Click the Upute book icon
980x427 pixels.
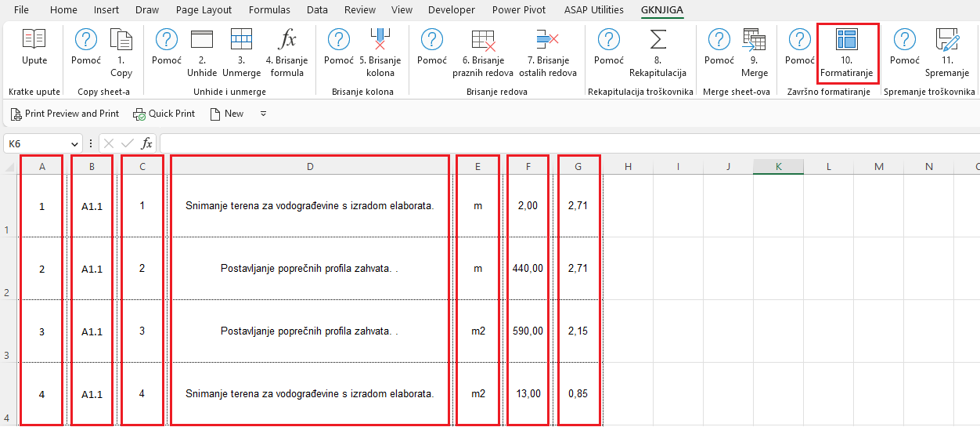tap(34, 40)
